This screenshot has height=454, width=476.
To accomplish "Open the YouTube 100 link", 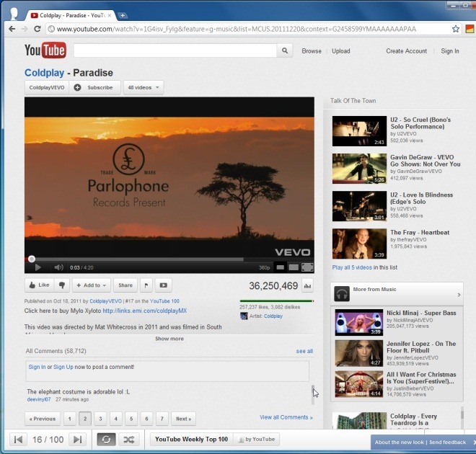I will coord(164,301).
